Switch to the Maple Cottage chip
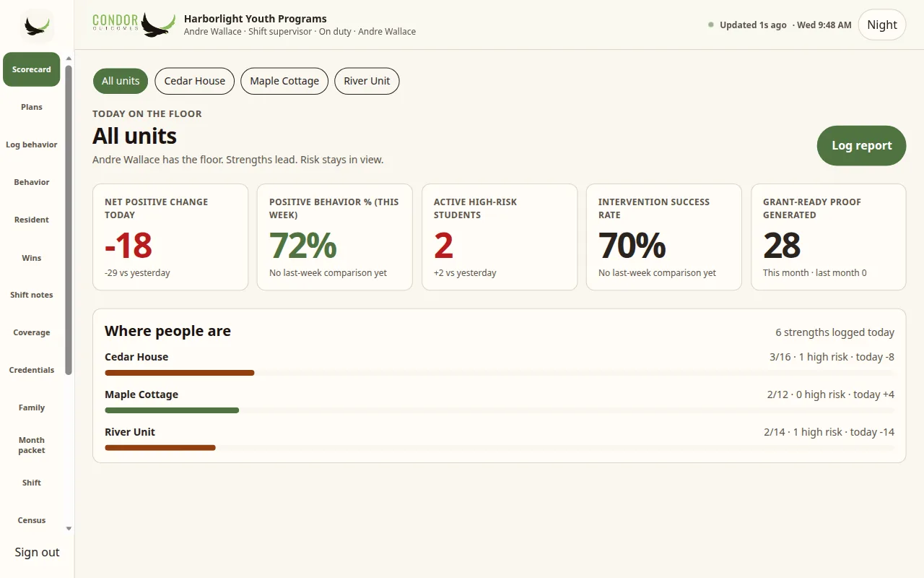The width and height of the screenshot is (924, 578). (284, 81)
